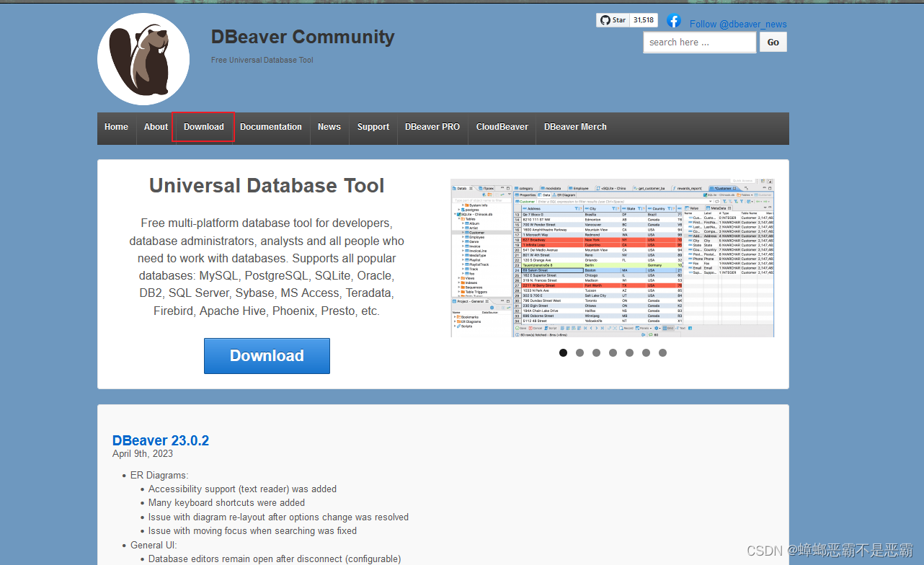Click the Facebook icon

click(x=674, y=21)
